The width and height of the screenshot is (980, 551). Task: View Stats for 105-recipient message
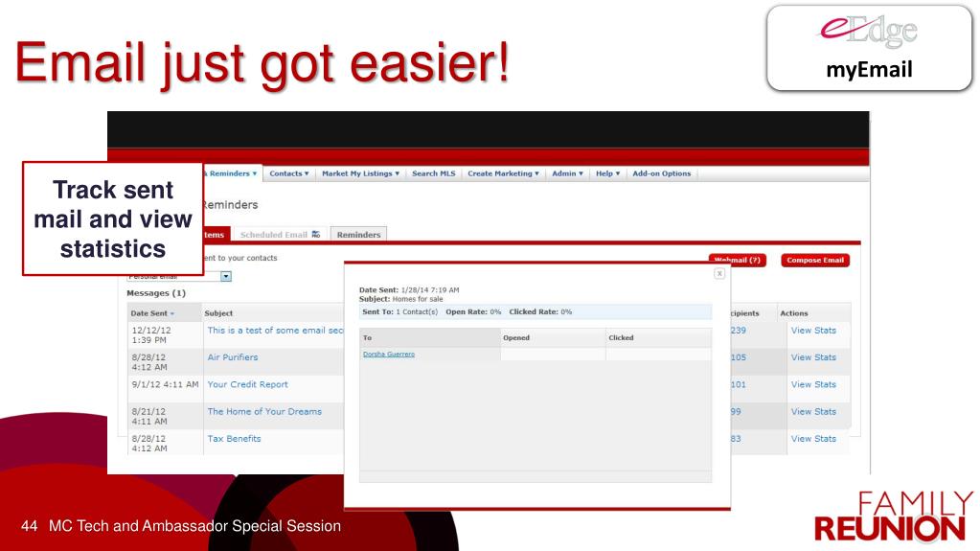[813, 357]
